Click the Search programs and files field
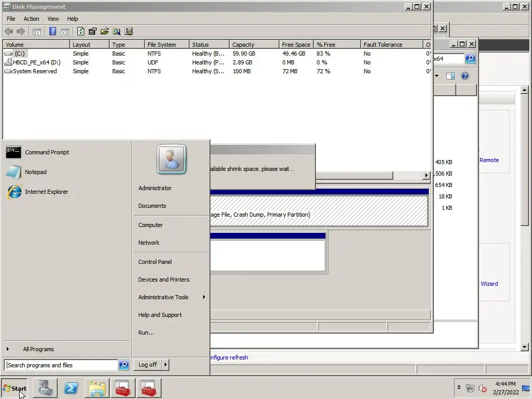 click(61, 365)
